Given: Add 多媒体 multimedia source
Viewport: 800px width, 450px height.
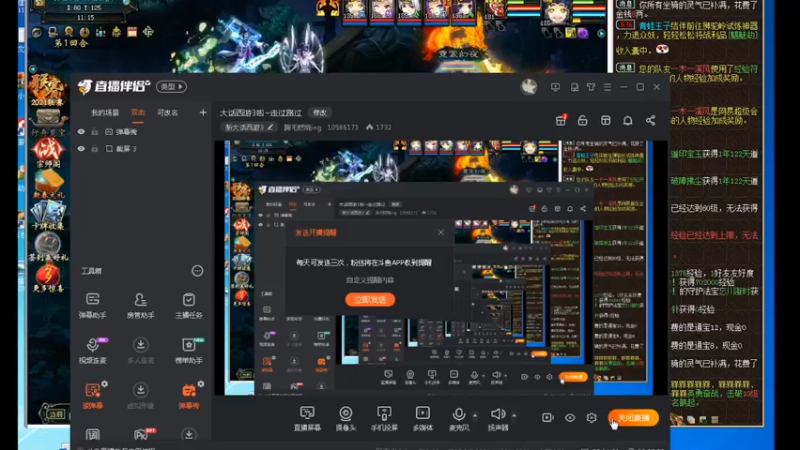Looking at the screenshot, I should pos(422,418).
